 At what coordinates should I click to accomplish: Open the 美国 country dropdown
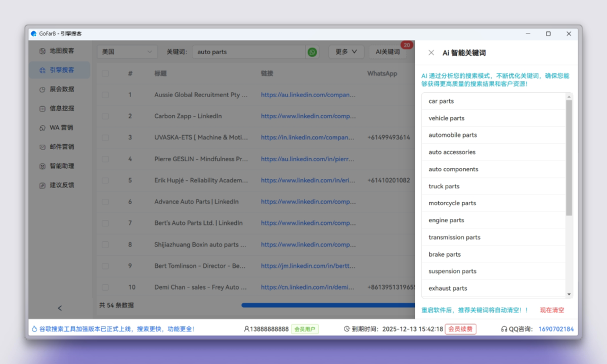tap(127, 52)
